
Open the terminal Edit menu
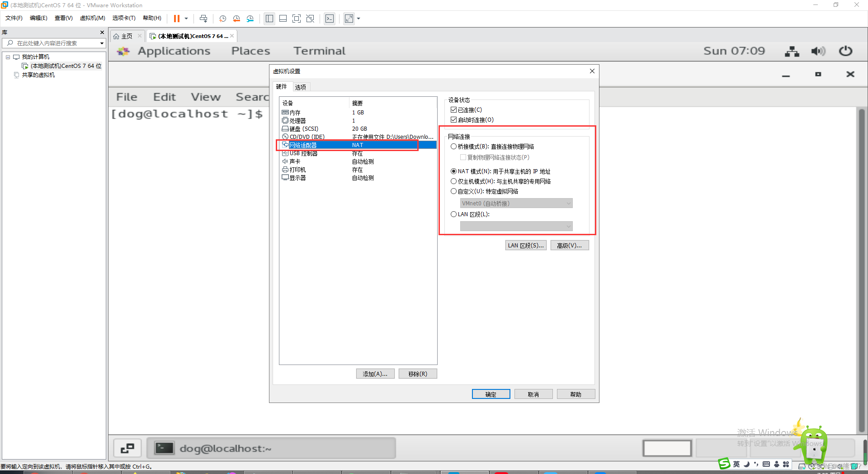[165, 97]
